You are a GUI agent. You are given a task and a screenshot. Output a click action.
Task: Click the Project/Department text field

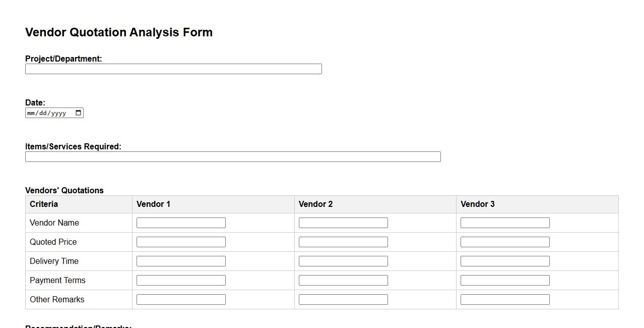pyautogui.click(x=173, y=69)
